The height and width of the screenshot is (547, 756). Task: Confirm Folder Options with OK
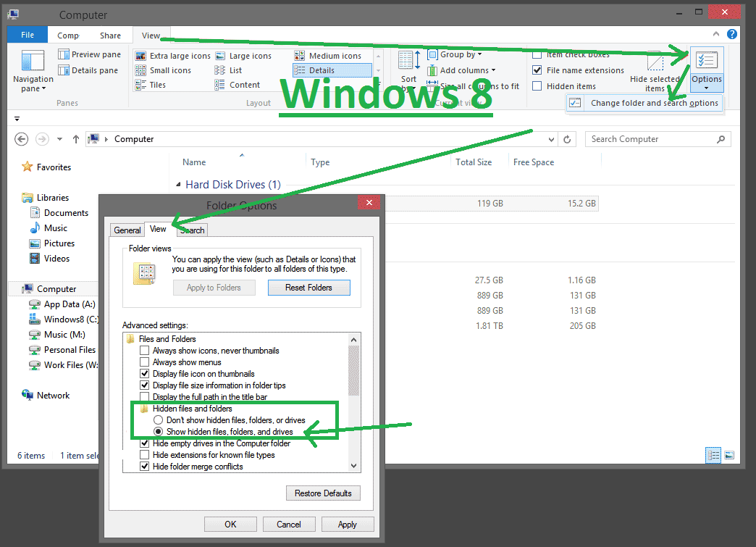(230, 525)
